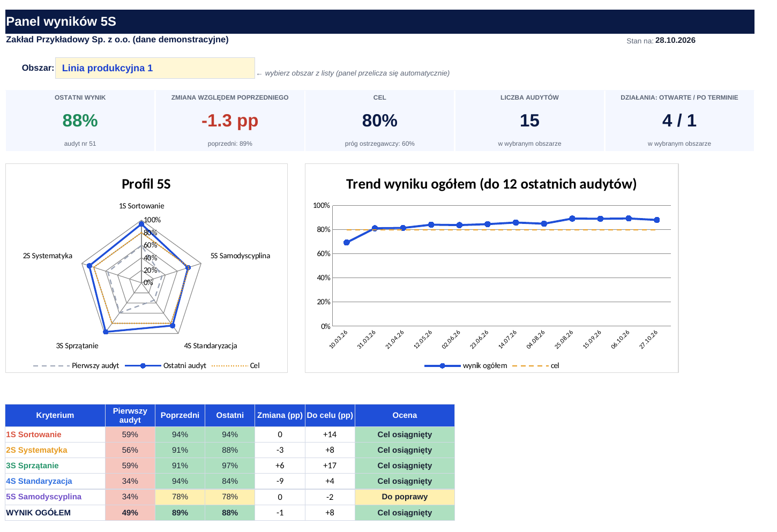Select the "4S Standaryzacja" radar axis label

[211, 346]
